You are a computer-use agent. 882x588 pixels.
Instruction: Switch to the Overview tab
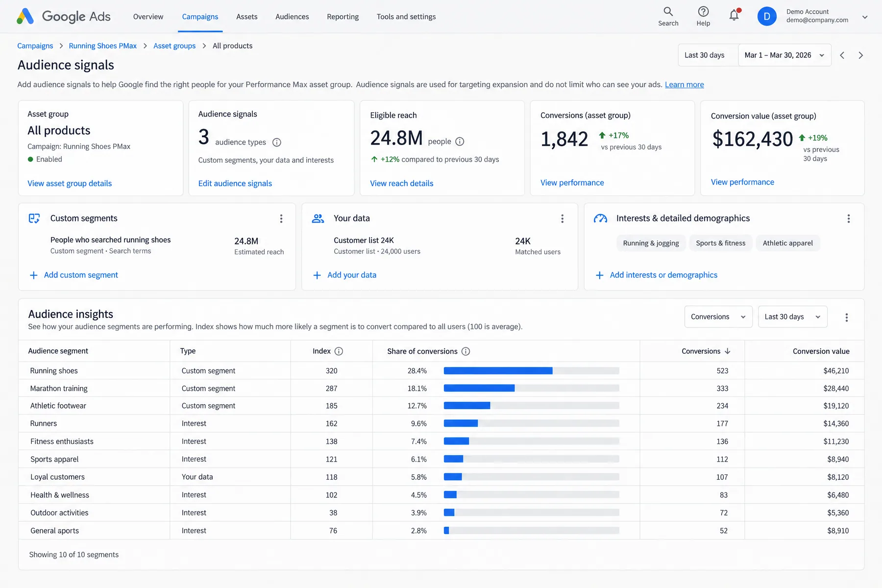(x=148, y=17)
